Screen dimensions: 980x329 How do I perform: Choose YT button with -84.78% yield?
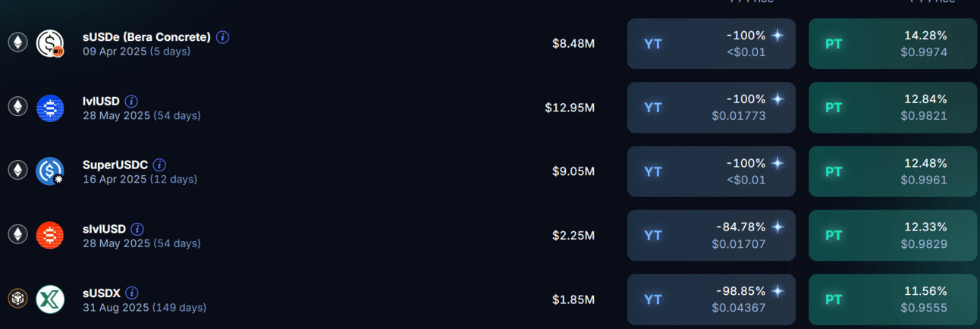(x=711, y=236)
